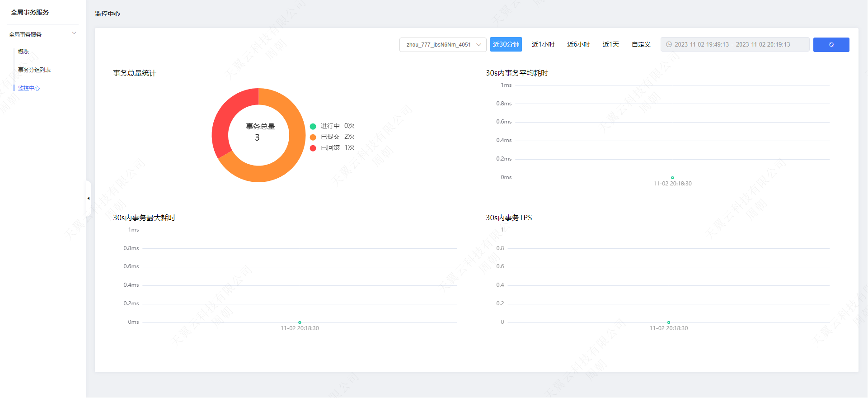The height and width of the screenshot is (398, 868).
Task: Select the 近6小时 time range
Action: pos(578,44)
